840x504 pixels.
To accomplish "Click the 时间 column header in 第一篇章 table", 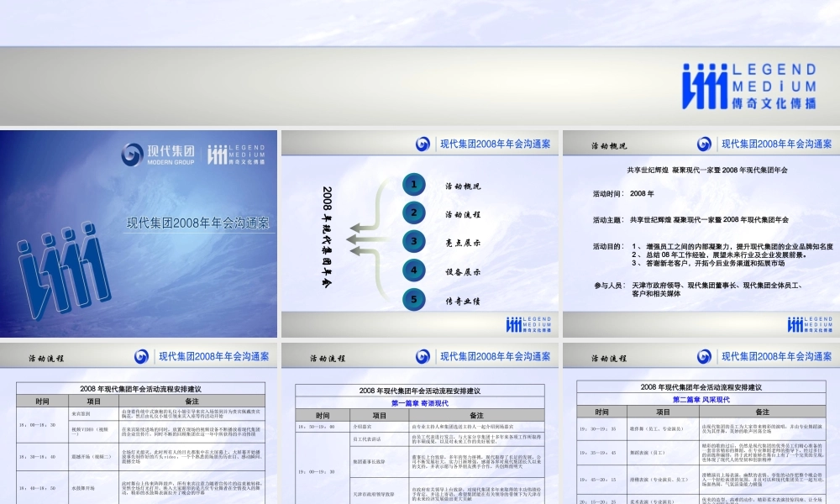I will (323, 416).
